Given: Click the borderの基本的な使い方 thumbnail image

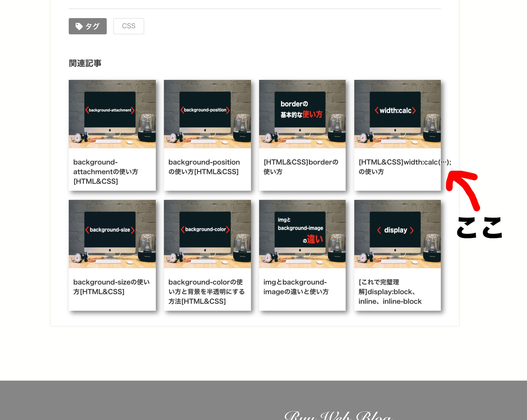Looking at the screenshot, I should click(302, 114).
